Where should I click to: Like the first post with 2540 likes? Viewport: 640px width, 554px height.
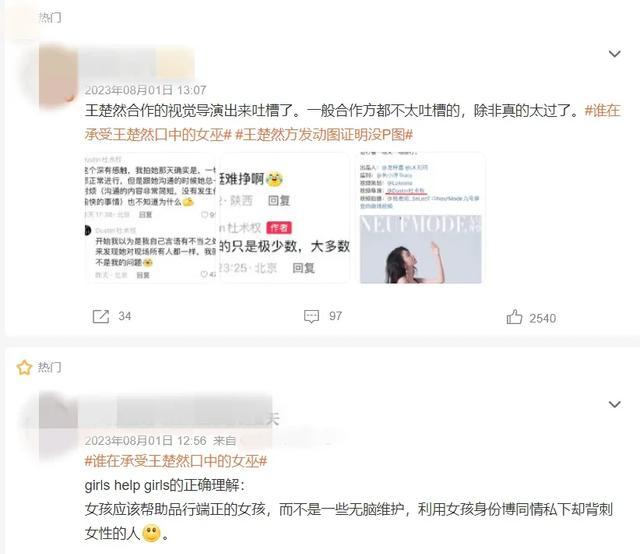tap(514, 317)
